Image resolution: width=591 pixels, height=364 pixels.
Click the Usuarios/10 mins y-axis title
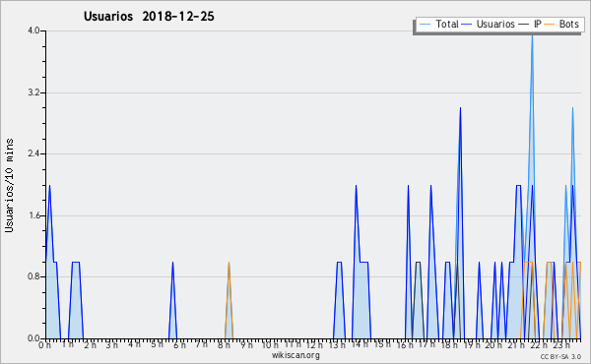pyautogui.click(x=9, y=186)
